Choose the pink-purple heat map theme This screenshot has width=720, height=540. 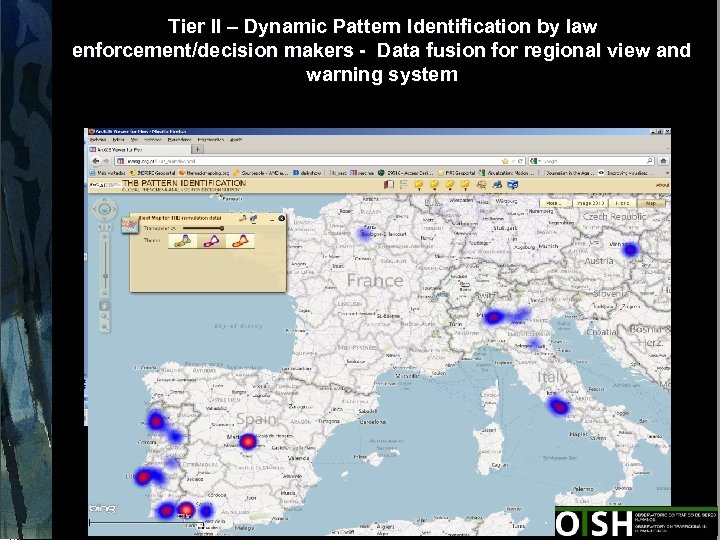211,241
